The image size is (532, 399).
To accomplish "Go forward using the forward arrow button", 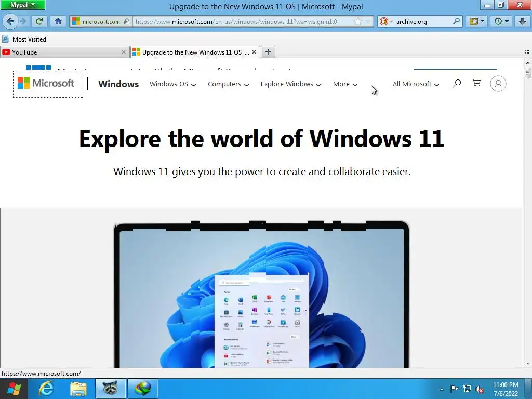I will coord(23,21).
